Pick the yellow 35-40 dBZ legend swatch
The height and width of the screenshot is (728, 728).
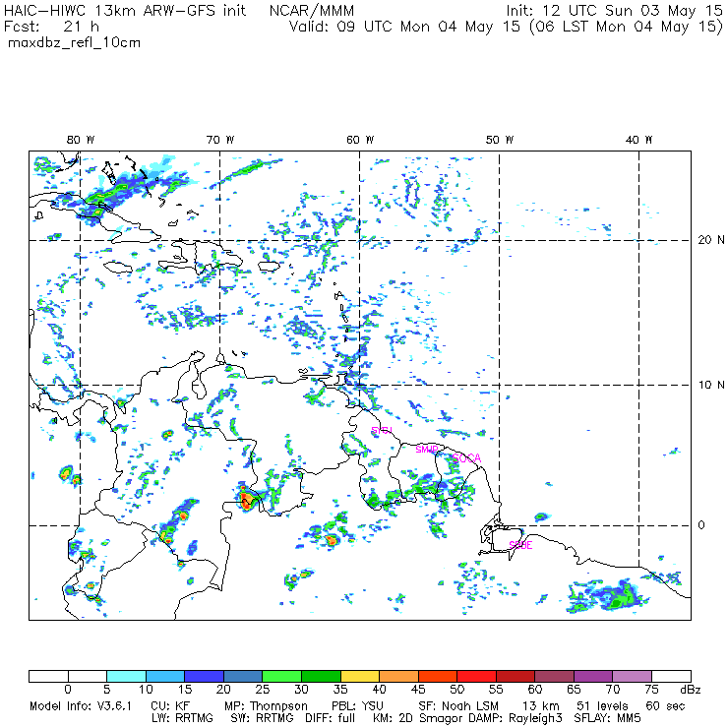360,676
